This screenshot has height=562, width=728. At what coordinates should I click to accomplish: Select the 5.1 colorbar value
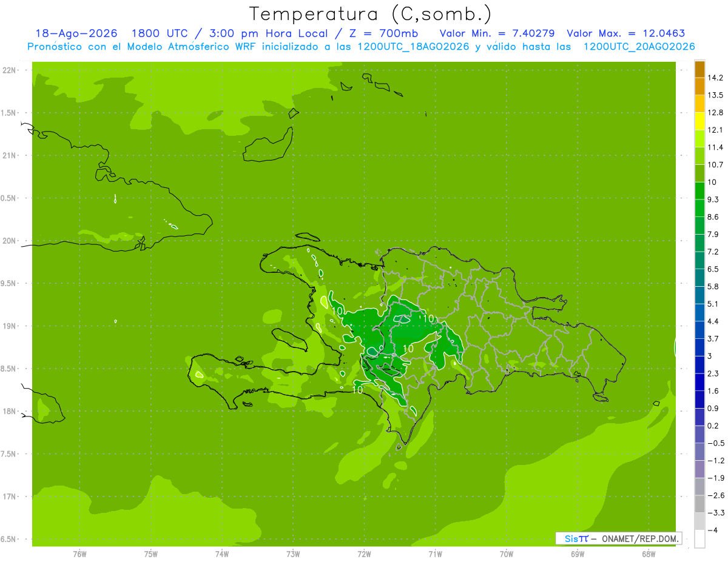pyautogui.click(x=713, y=304)
